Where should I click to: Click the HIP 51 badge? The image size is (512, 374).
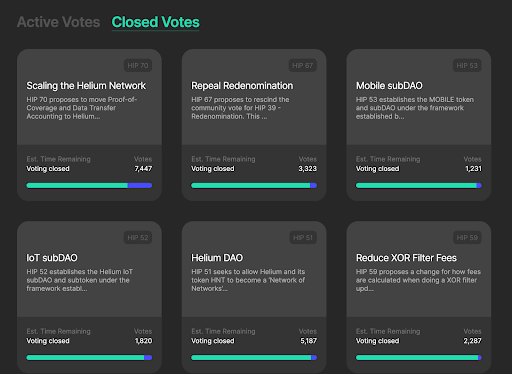[303, 237]
